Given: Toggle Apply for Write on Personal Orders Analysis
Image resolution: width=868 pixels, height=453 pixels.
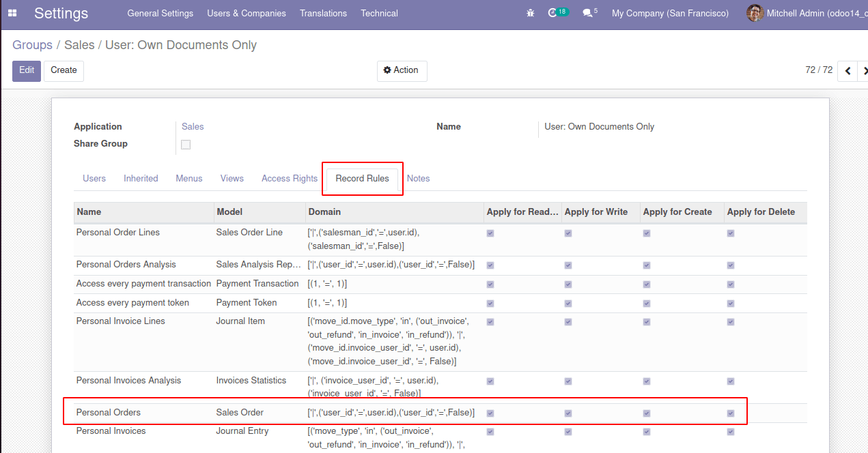Looking at the screenshot, I should click(x=568, y=265).
